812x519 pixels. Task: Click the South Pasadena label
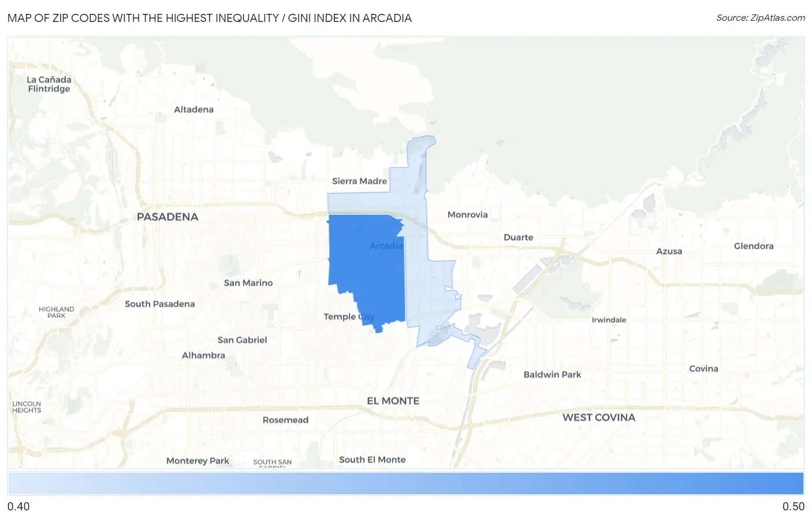[160, 304]
